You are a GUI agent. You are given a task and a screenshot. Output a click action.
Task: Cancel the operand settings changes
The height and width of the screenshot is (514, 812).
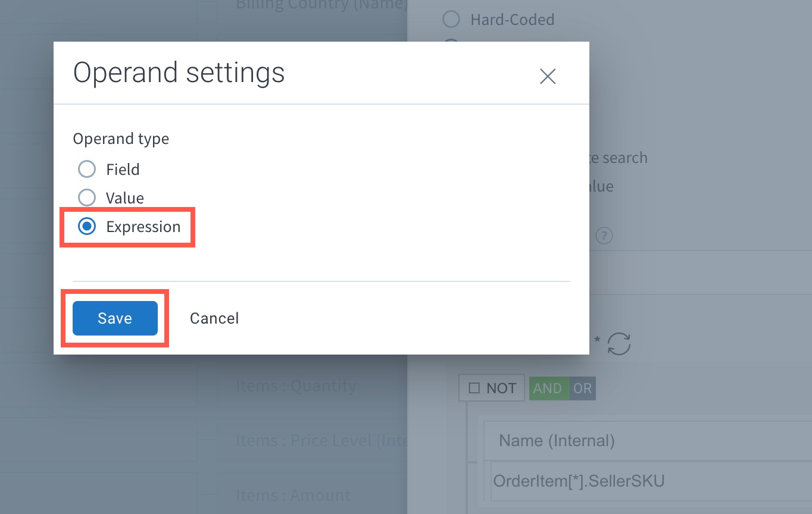tap(214, 318)
